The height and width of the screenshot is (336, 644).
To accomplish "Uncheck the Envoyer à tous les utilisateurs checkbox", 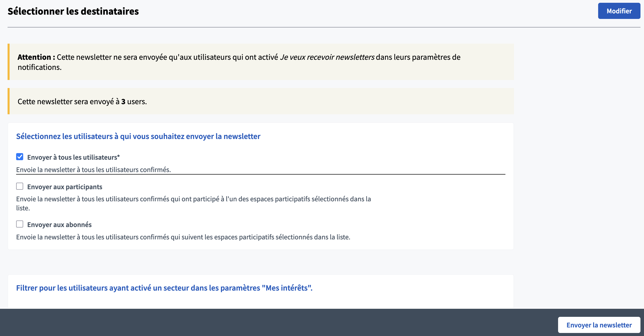I will tap(20, 157).
